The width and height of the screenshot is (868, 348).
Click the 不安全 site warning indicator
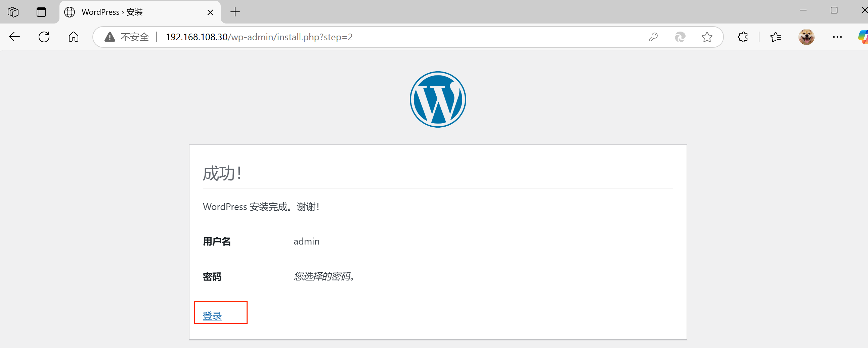[127, 37]
